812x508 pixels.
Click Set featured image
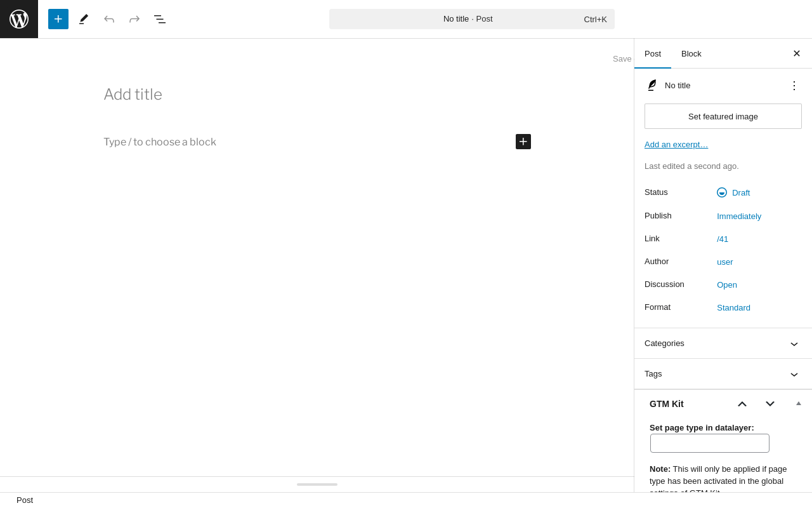pos(723,116)
